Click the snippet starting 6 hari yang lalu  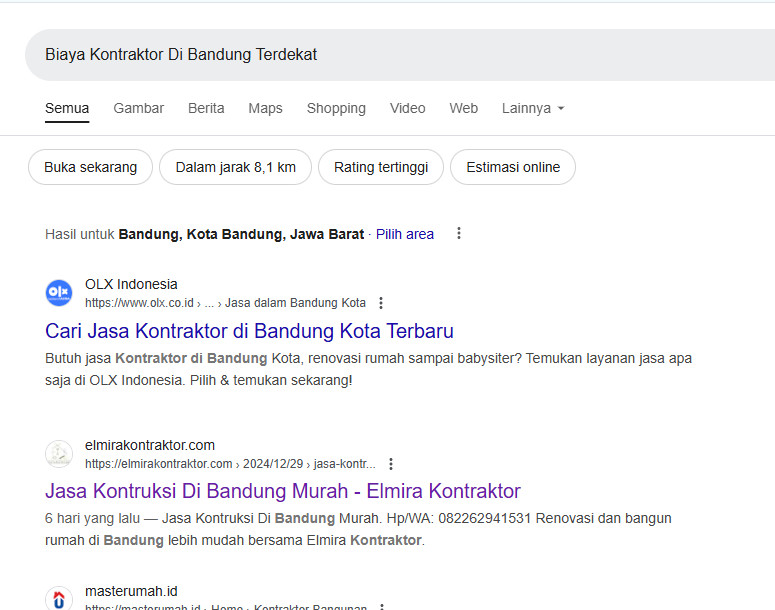coord(358,529)
